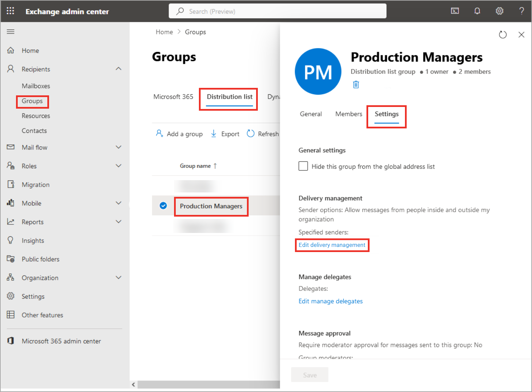Click the Recipients person icon
Screen dimensions: 532x392
(11, 69)
